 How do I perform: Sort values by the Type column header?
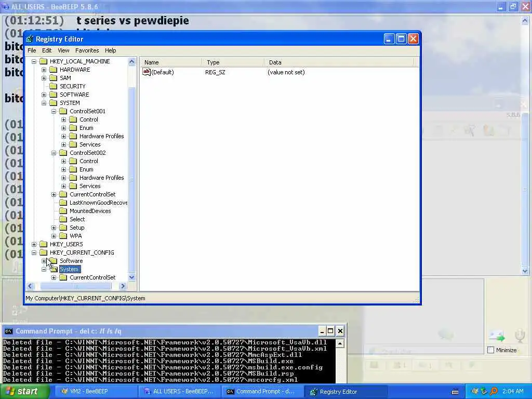point(233,62)
